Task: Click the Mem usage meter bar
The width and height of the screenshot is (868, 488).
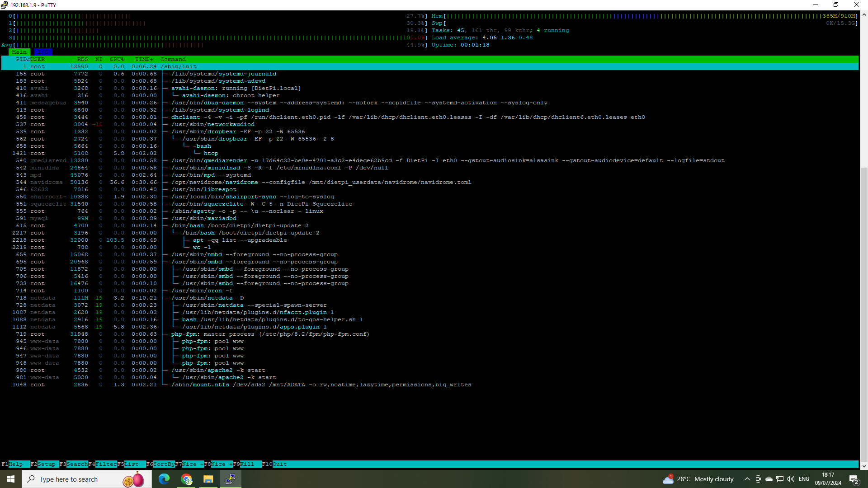Action: click(645, 16)
